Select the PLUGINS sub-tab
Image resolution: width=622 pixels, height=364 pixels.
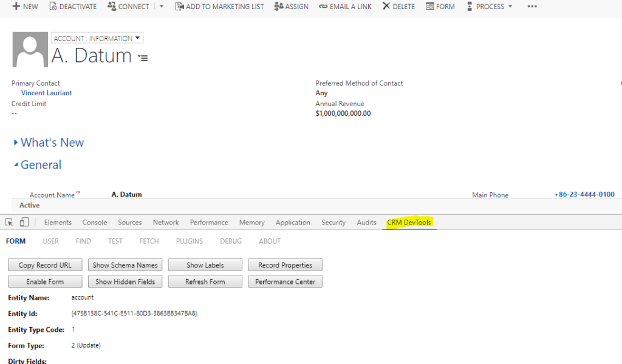190,241
